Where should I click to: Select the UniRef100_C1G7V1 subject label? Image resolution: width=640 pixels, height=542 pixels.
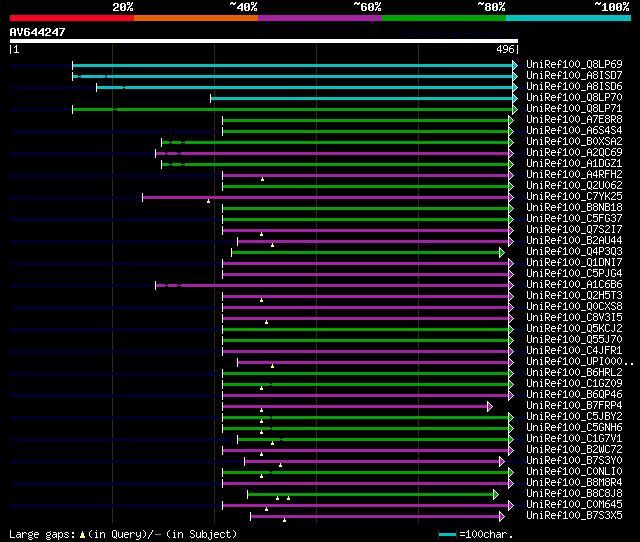point(574,439)
